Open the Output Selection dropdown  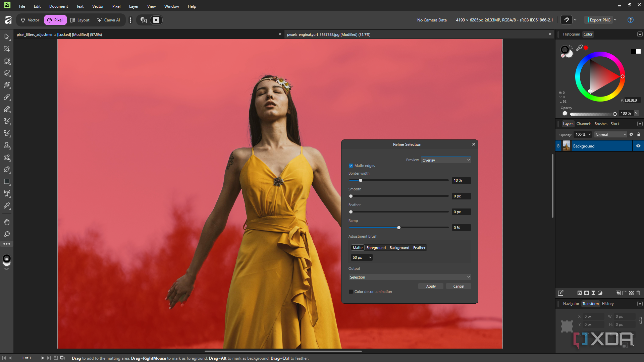(410, 277)
